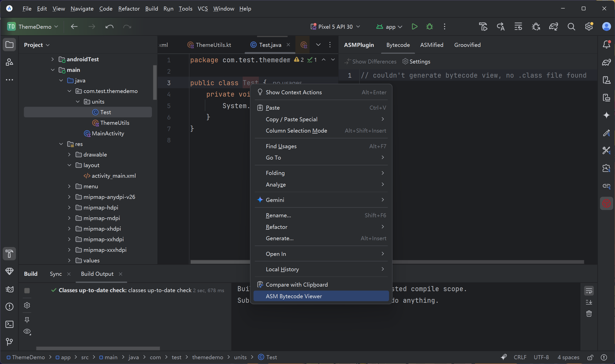Toggle soft-wrap in build output

[x=589, y=291]
